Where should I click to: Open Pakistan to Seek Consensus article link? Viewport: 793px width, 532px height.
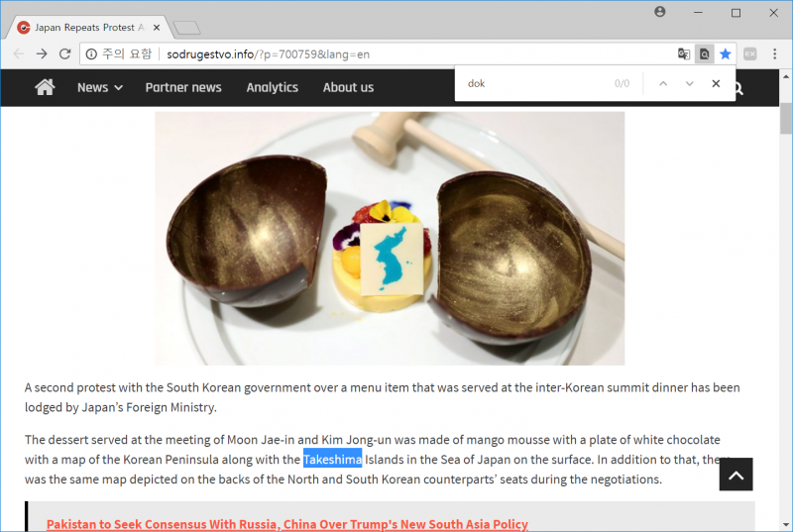tap(287, 524)
